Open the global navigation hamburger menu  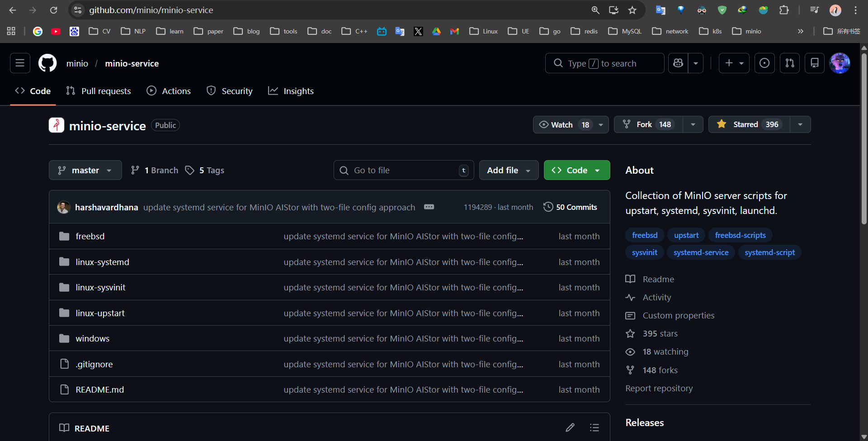(x=20, y=63)
